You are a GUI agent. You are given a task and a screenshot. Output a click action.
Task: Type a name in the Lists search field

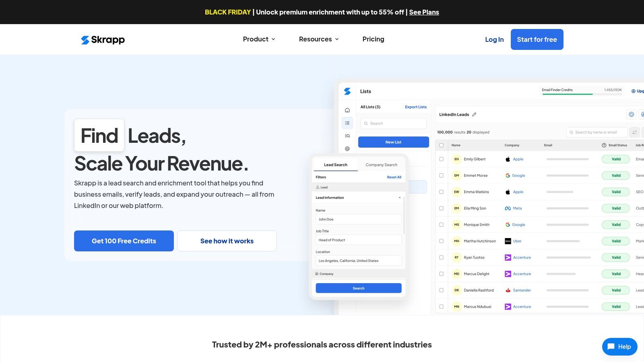[394, 123]
